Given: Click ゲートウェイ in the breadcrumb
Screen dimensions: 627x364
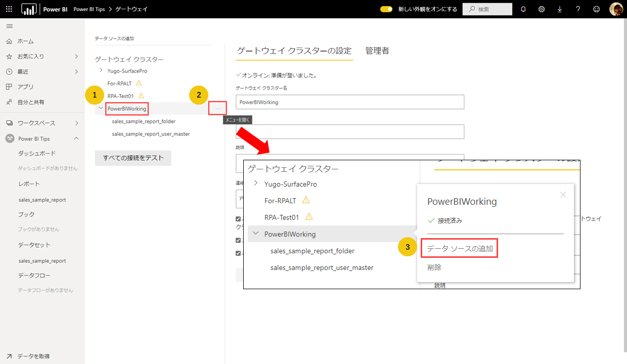Looking at the screenshot, I should click(x=131, y=9).
